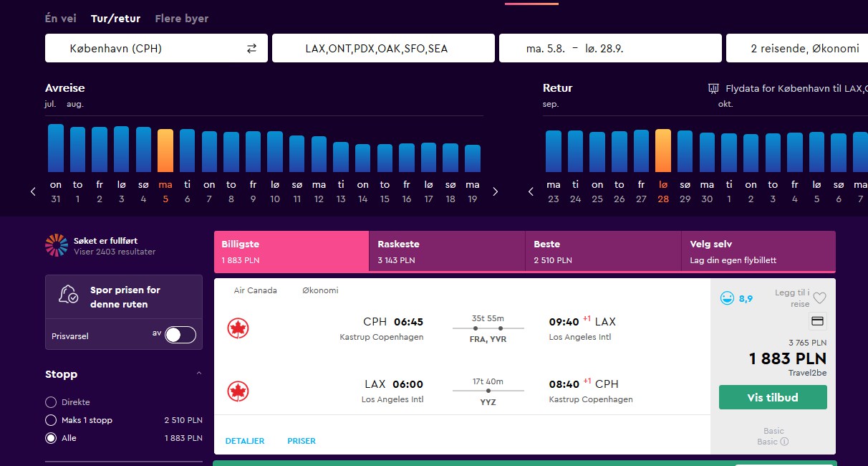Viewport: 868px width, 466px height.
Task: Open the 2 reisende, Økonomi dropdown
Action: [797, 48]
